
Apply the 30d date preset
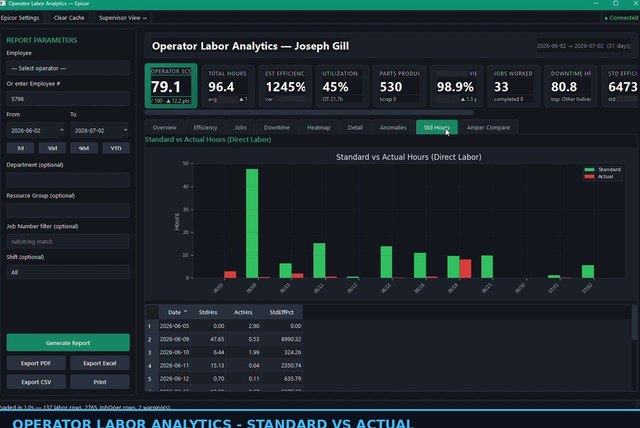(x=52, y=148)
